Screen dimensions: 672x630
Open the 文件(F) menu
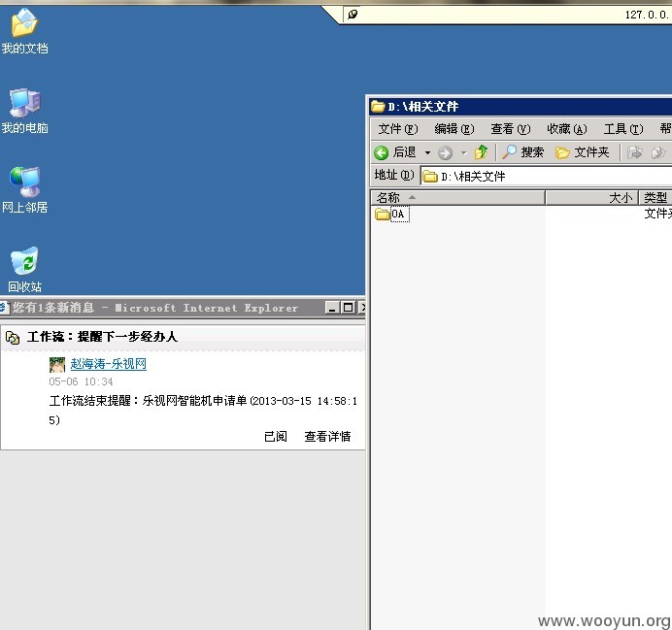(398, 128)
